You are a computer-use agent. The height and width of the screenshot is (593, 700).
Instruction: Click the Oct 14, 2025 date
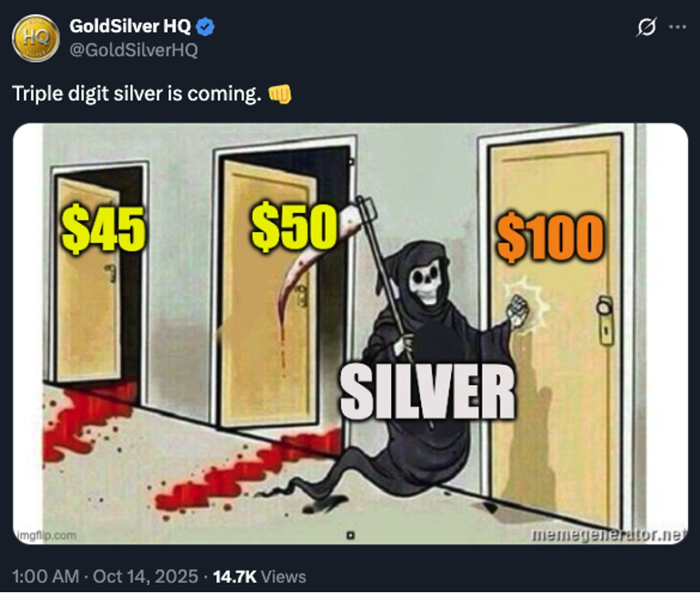click(146, 576)
